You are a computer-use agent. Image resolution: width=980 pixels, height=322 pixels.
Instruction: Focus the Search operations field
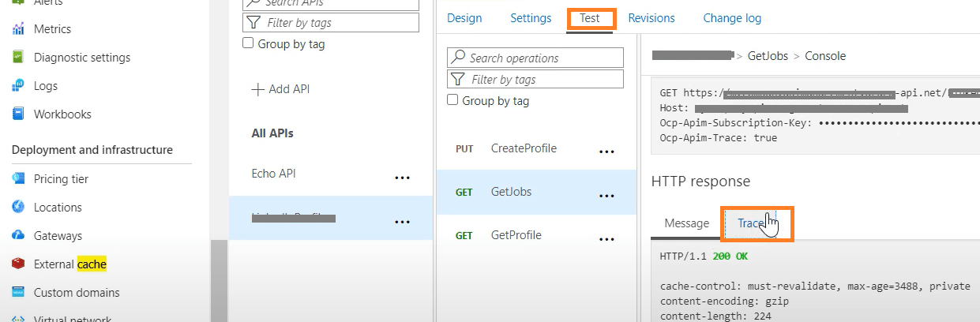(535, 58)
